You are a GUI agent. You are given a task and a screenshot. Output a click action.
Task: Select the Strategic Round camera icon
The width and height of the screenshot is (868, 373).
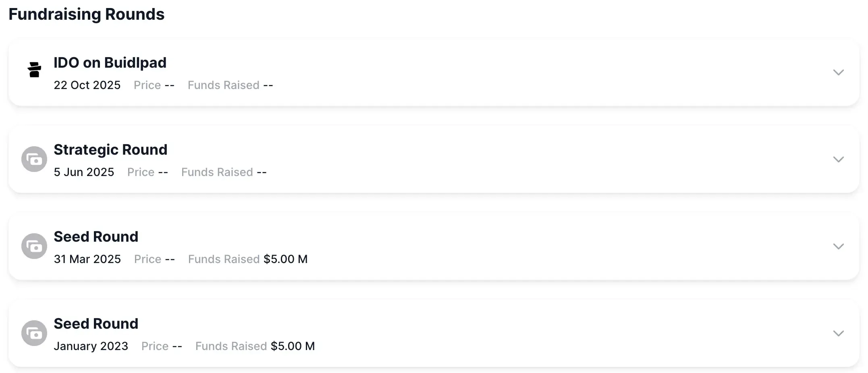pos(34,159)
